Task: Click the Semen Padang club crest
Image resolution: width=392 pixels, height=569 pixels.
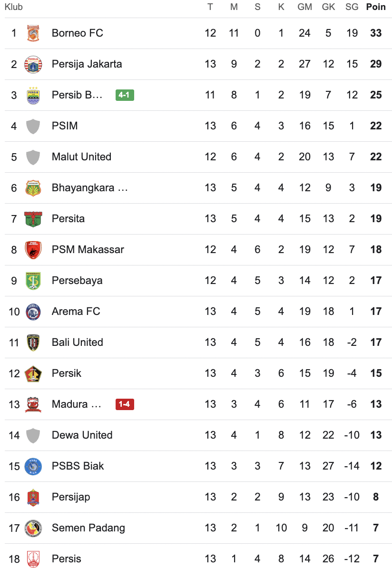Action: (x=33, y=528)
